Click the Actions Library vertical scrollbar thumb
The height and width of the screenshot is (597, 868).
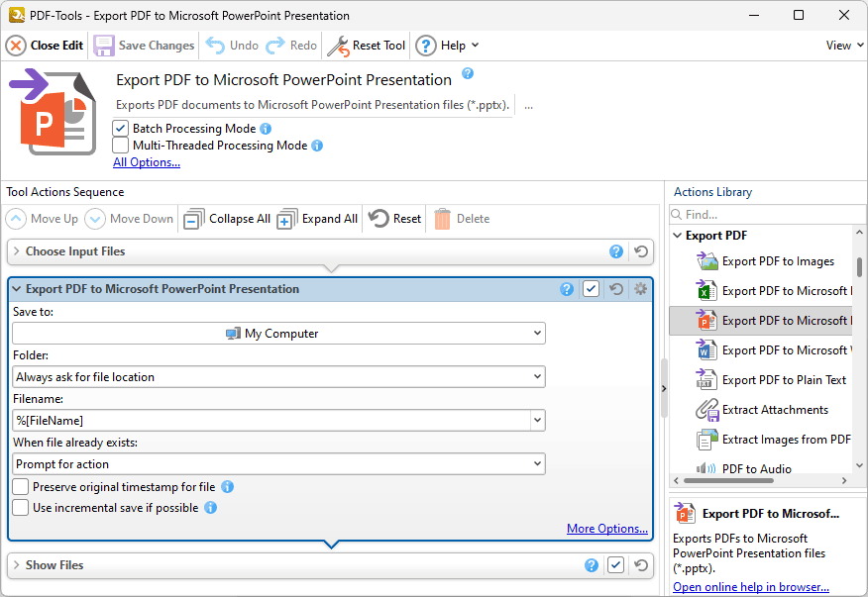[859, 266]
